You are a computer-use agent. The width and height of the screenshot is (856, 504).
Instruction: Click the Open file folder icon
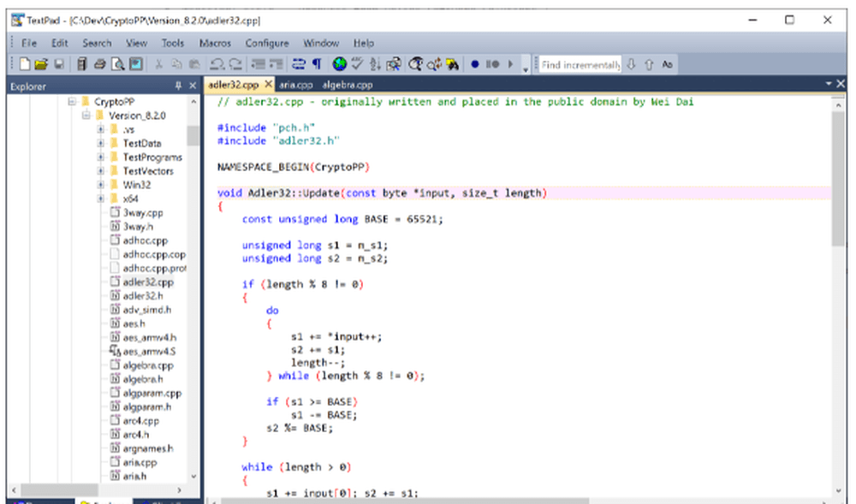click(x=41, y=64)
